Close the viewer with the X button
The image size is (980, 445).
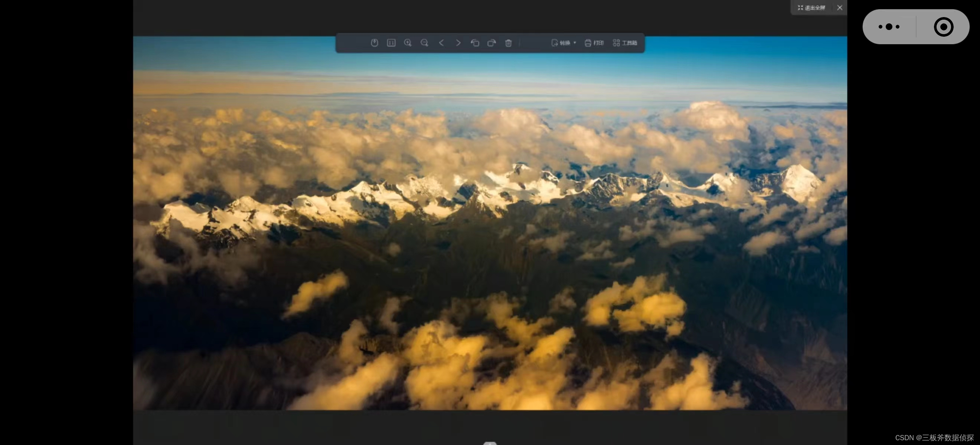tap(840, 7)
